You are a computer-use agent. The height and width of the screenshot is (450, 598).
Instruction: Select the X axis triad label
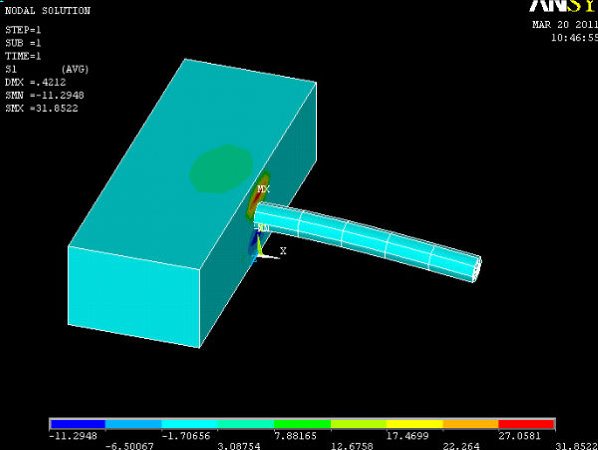coord(283,251)
